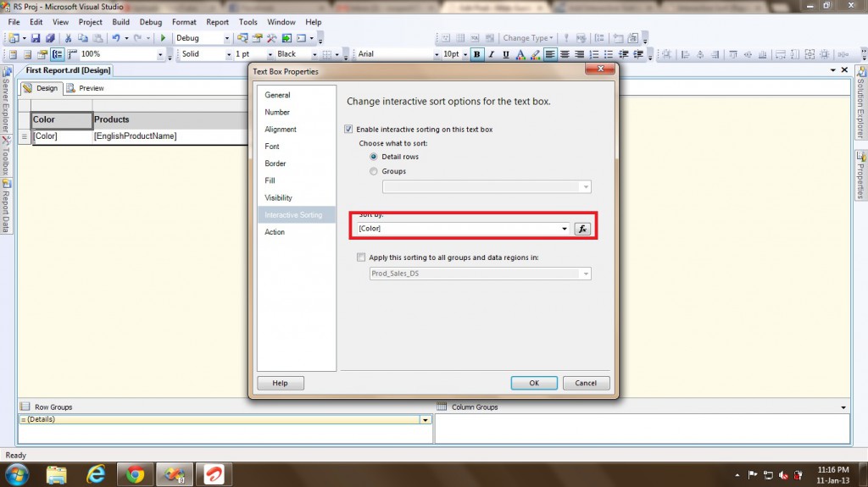Image resolution: width=868 pixels, height=487 pixels.
Task: Click the Underline formatting button
Action: (x=506, y=54)
